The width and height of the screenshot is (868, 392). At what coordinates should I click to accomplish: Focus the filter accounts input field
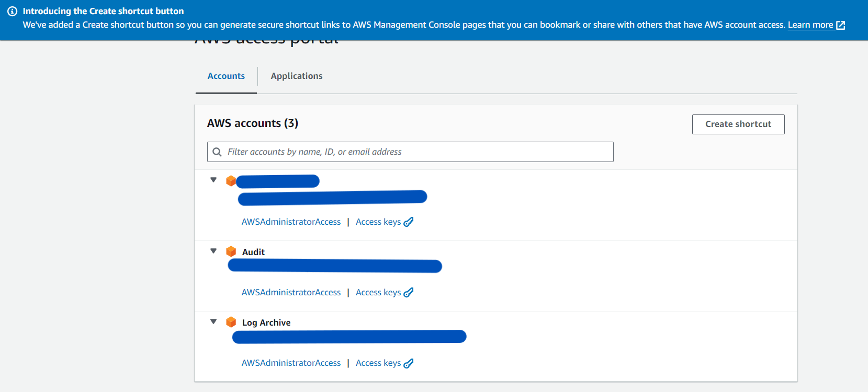coord(410,152)
